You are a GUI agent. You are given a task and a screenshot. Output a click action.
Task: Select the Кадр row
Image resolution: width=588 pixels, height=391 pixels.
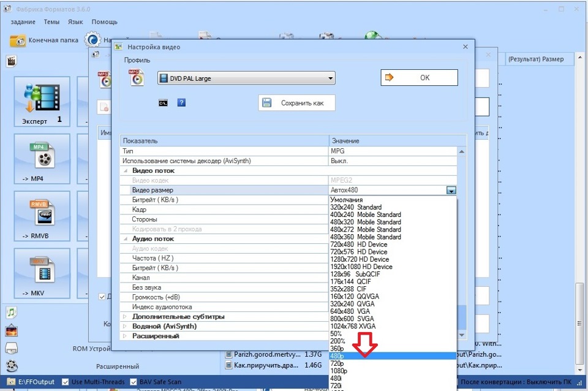224,210
